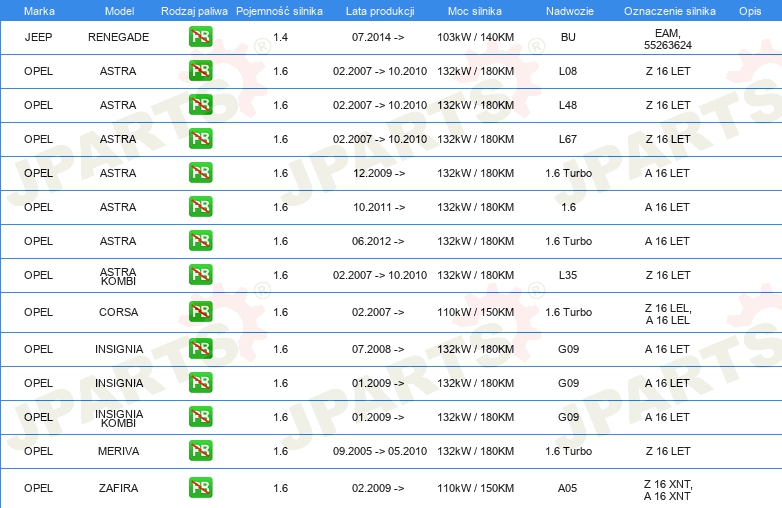The image size is (782, 508).
Task: Click the Oznaczenie silnika column header
Action: click(x=667, y=10)
